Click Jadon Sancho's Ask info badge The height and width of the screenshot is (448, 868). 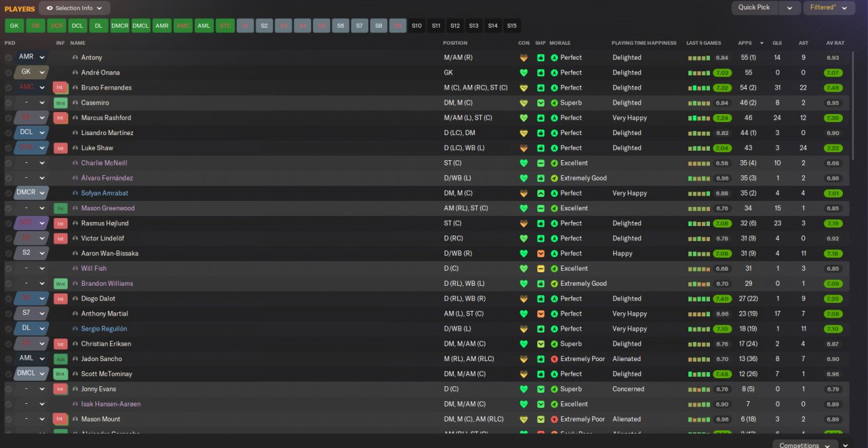(60, 359)
